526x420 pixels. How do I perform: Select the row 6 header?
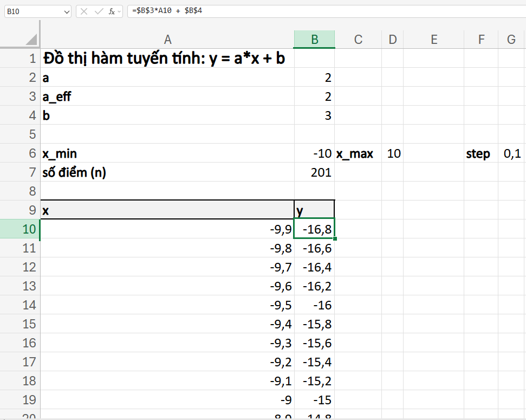coord(20,153)
